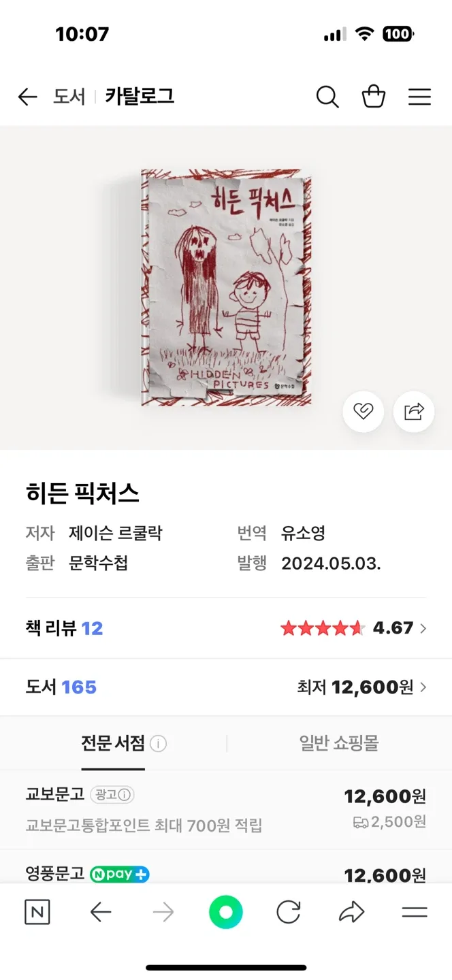
Task: Tap the Naver N home icon
Action: (37, 912)
